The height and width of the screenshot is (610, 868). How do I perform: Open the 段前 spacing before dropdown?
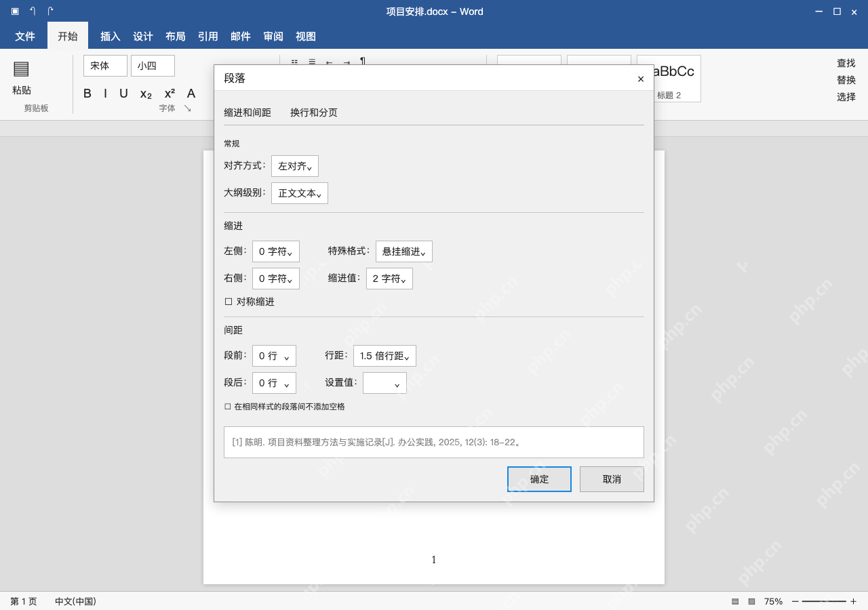274,356
